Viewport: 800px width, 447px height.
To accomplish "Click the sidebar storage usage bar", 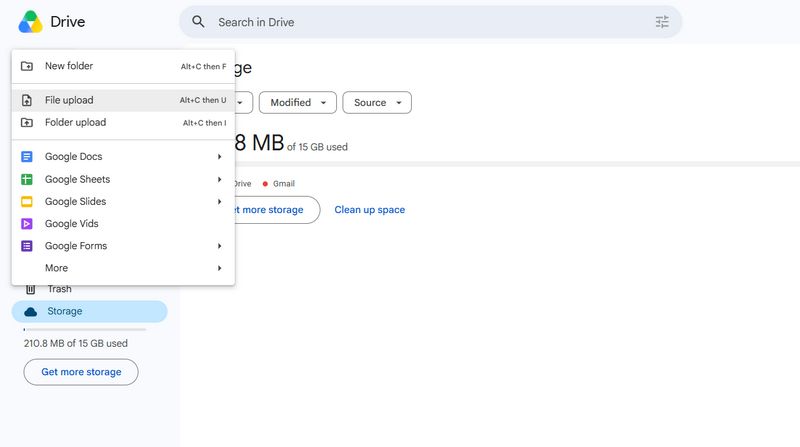I will point(85,330).
